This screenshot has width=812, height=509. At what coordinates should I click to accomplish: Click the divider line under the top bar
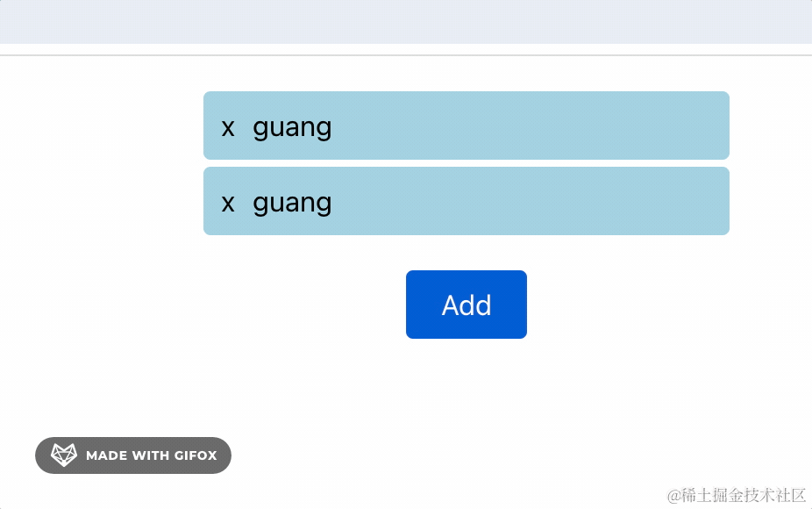pyautogui.click(x=406, y=55)
